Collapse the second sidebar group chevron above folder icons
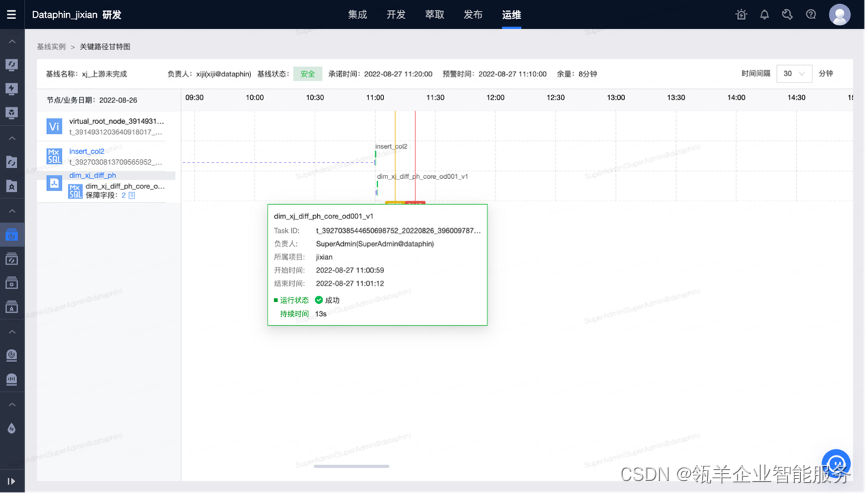This screenshot has height=493, width=866. click(12, 138)
